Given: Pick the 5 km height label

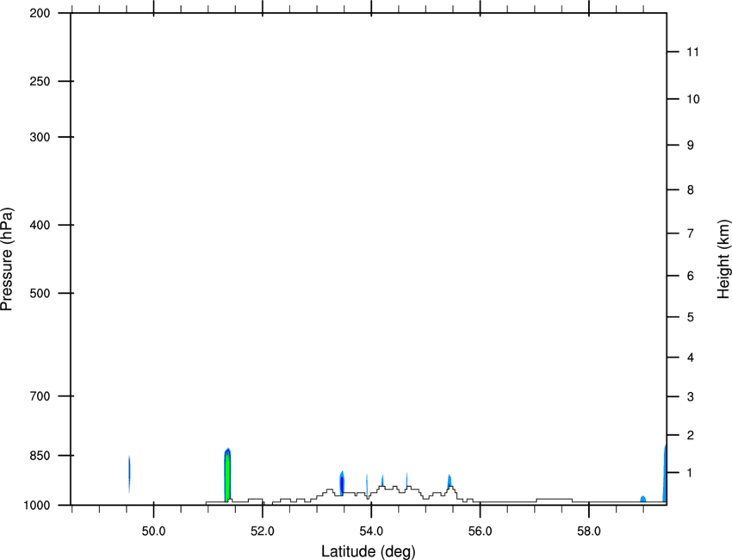Looking at the screenshot, I should (x=691, y=317).
